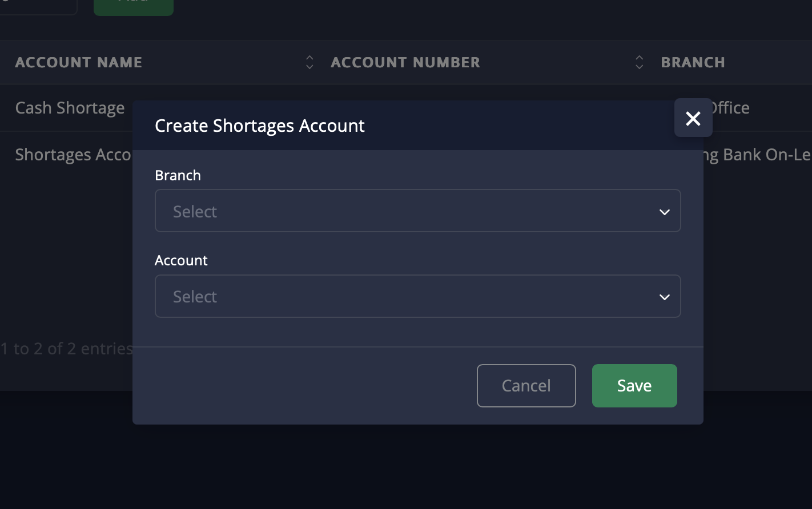Cancel the shortages account creation

click(x=526, y=386)
